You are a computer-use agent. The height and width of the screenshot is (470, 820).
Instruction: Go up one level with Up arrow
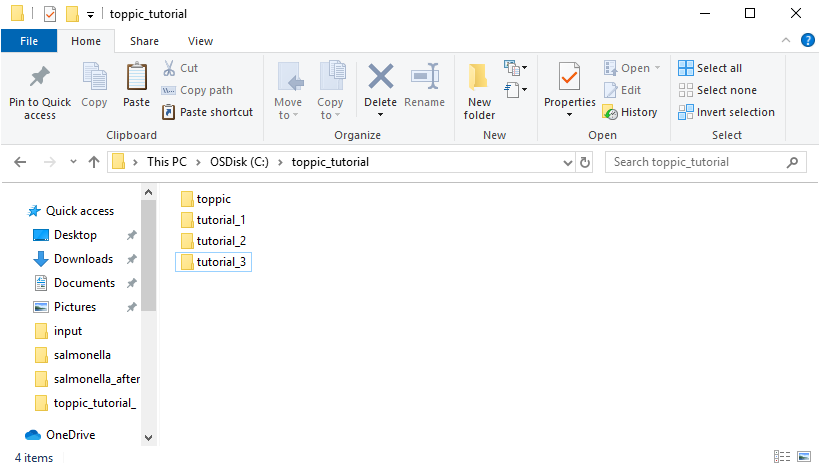point(94,162)
